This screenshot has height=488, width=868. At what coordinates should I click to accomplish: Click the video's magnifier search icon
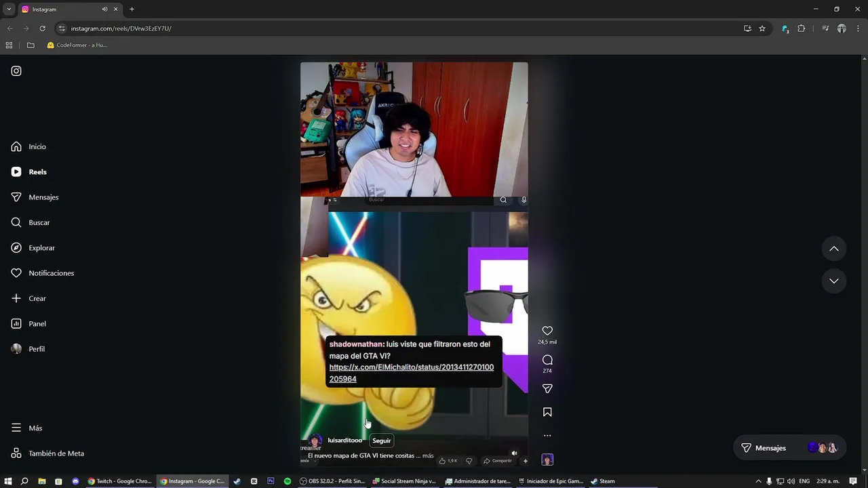503,200
